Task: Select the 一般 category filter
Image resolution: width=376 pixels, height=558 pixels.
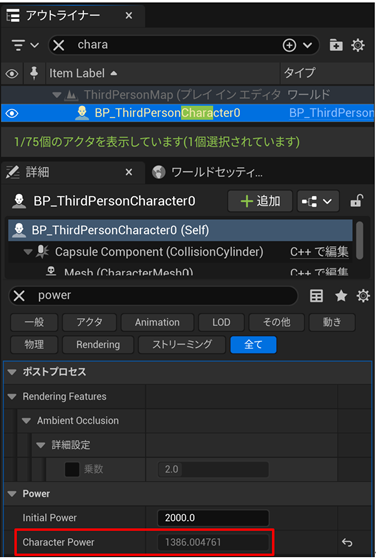Action: pyautogui.click(x=34, y=322)
